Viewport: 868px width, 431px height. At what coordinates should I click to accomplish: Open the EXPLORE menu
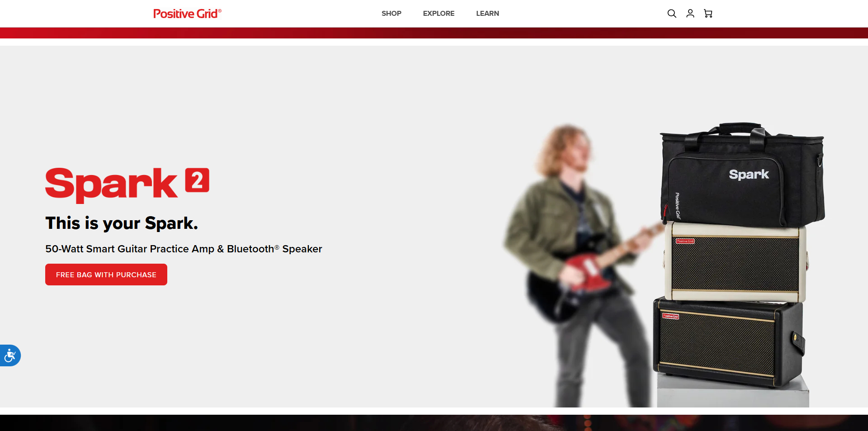pyautogui.click(x=439, y=14)
